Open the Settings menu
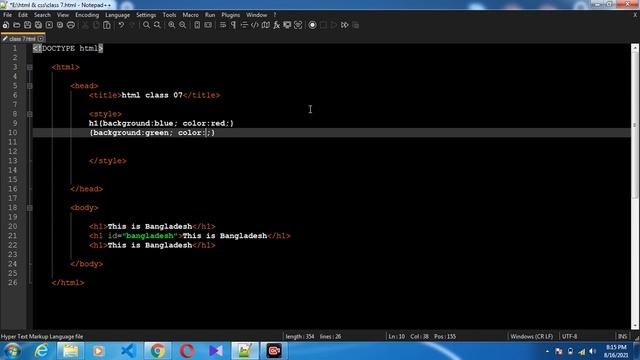Image resolution: width=640 pixels, height=360 pixels. [146, 15]
